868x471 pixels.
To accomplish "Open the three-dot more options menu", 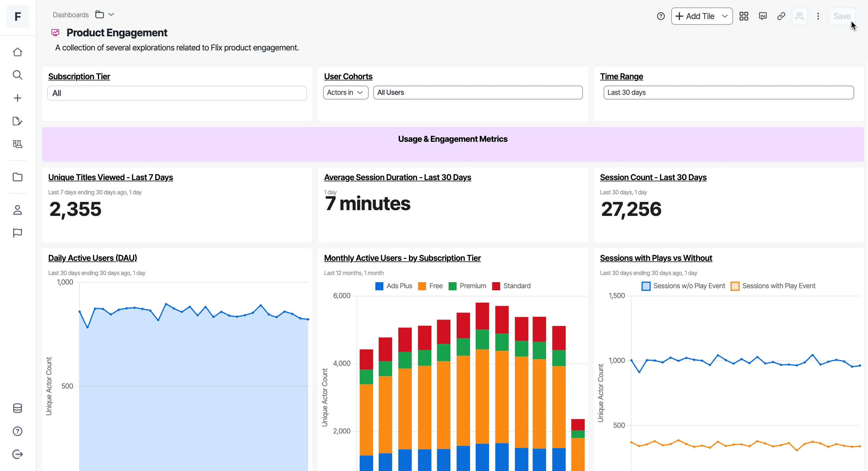I will pos(818,16).
